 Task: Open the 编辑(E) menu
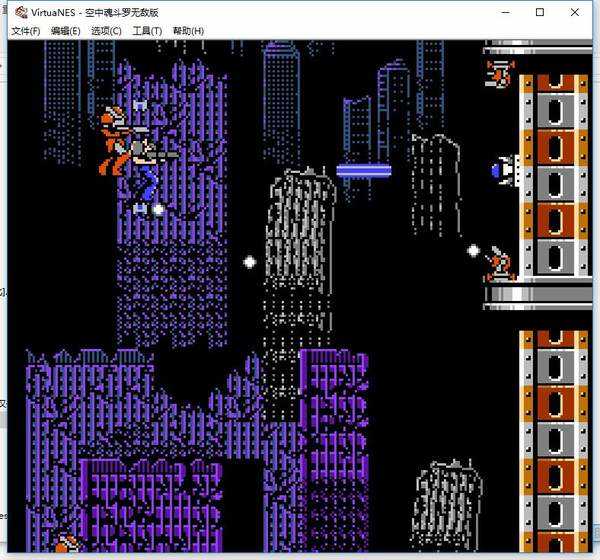pos(66,31)
